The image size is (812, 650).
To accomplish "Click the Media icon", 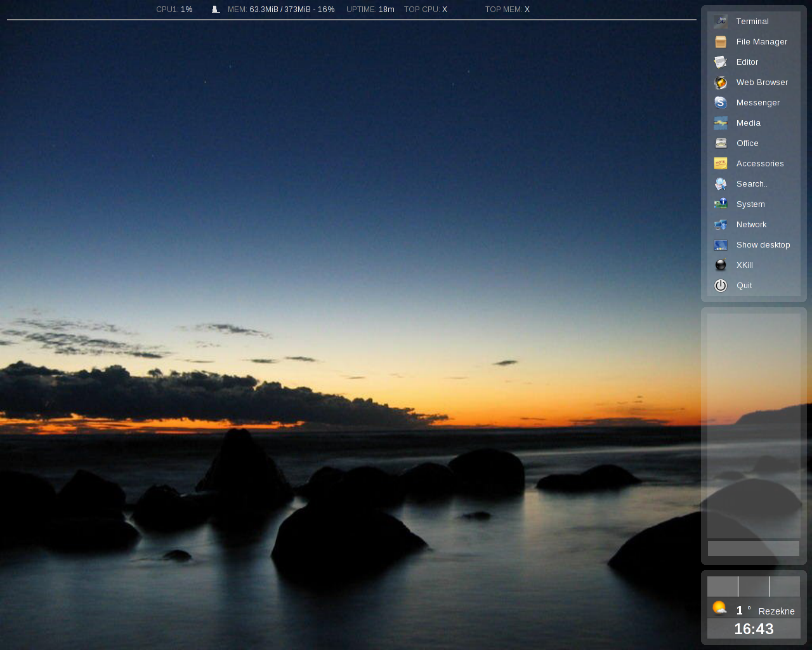I will coord(721,123).
